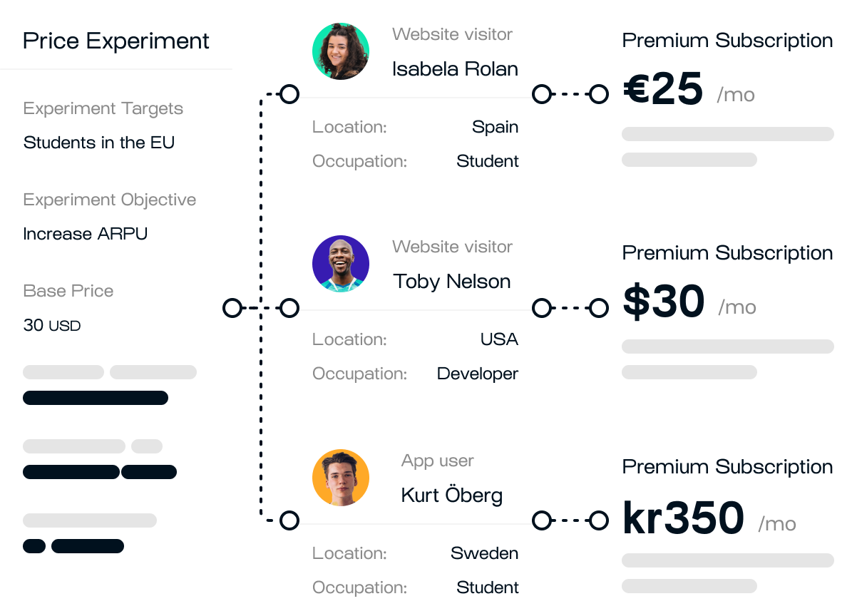Screen dimensions: 857x616
Task: Click the node beside the kr350 price
Action: coord(599,521)
